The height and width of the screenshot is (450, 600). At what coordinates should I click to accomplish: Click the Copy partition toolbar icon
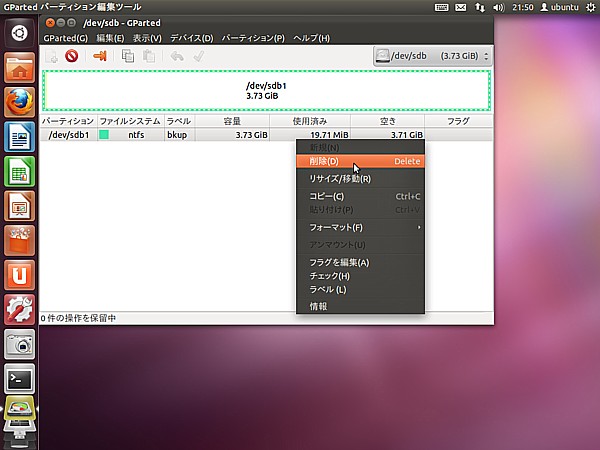tap(128, 56)
